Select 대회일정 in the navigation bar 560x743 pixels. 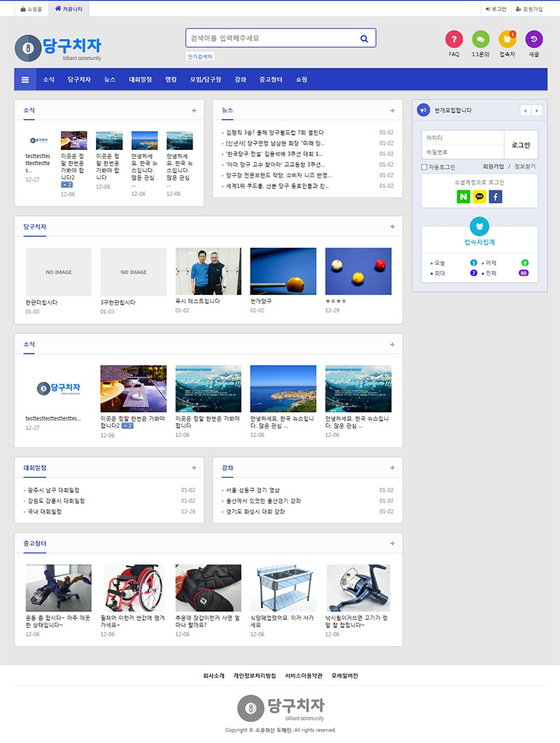point(140,80)
